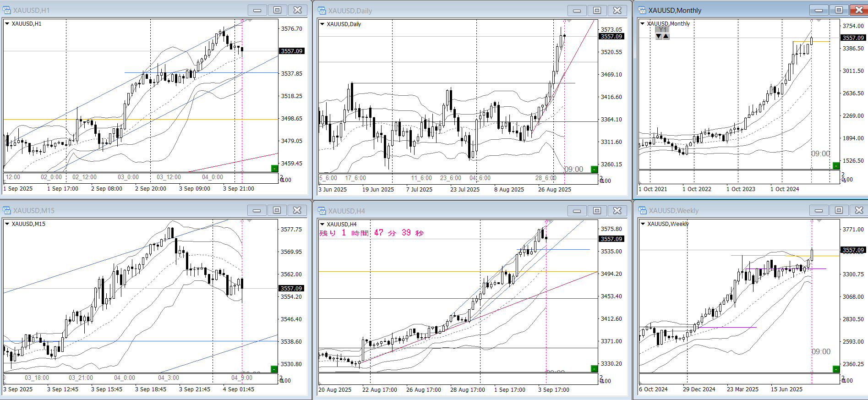The width and height of the screenshot is (868, 400).
Task: Expand the XAUUSD,H4 chart label triangle
Action: (x=322, y=225)
